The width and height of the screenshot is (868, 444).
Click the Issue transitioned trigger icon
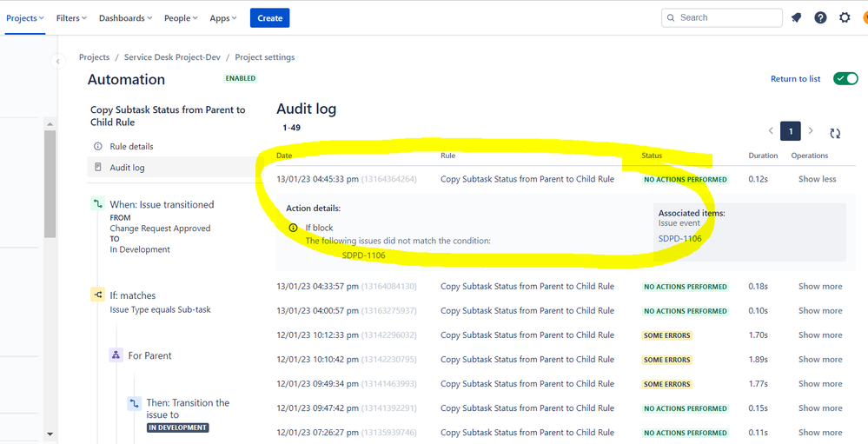click(97, 204)
